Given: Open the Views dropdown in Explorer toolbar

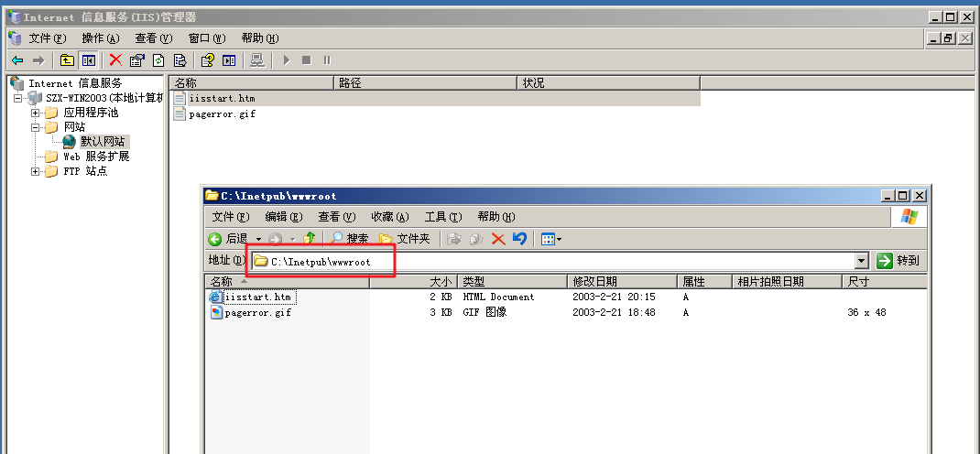Looking at the screenshot, I should [x=550, y=239].
